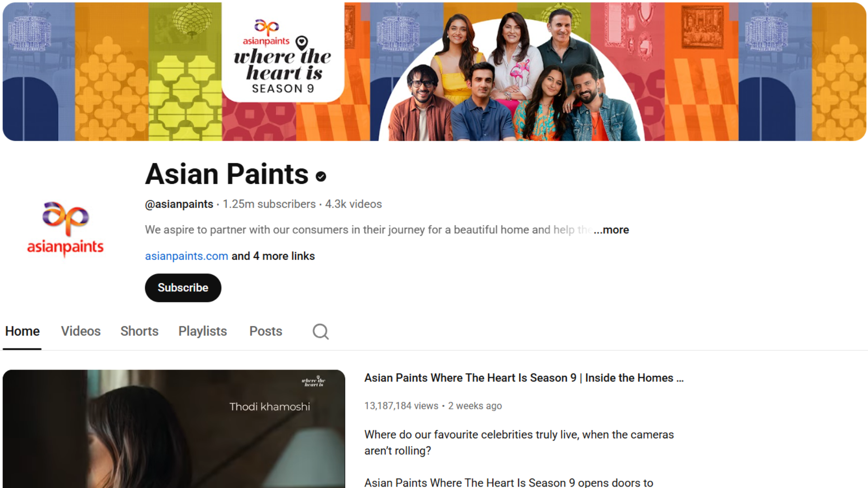Click the Where the Heart Is banner logo

click(283, 56)
